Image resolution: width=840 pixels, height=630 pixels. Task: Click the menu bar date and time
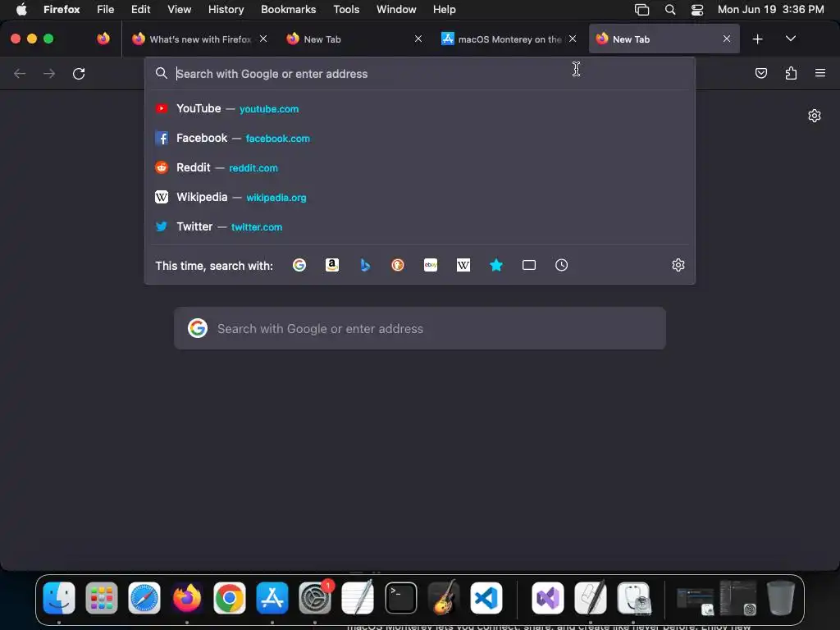[x=771, y=10]
